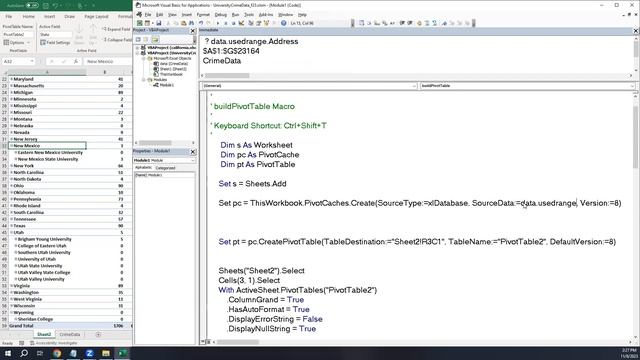Click the Reset stop icon in VBA toolbar
Screen dimensions: 640x360
coord(233,23)
